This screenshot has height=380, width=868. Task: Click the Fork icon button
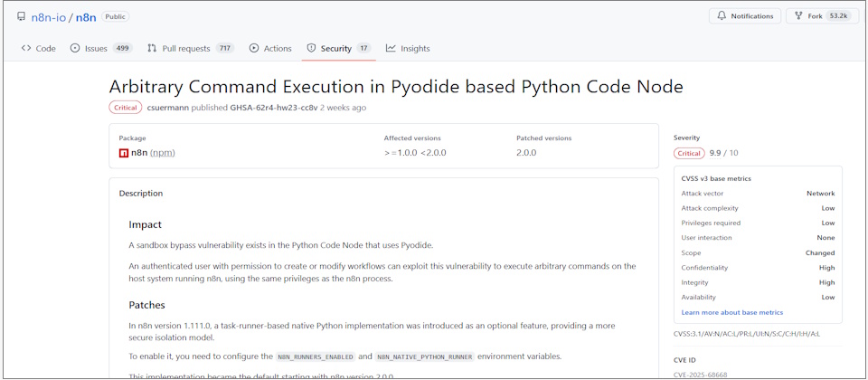[x=798, y=16]
